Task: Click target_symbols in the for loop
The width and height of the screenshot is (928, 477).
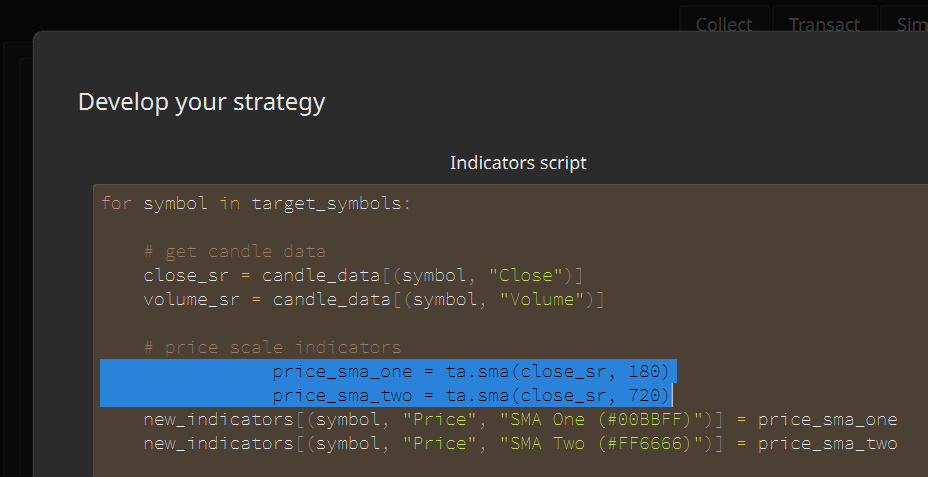Action: point(325,203)
